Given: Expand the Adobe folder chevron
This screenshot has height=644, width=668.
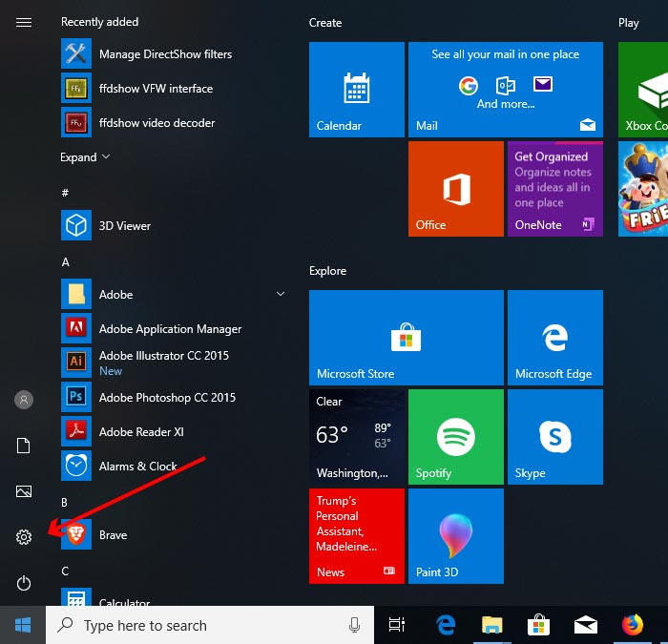Looking at the screenshot, I should pyautogui.click(x=281, y=294).
